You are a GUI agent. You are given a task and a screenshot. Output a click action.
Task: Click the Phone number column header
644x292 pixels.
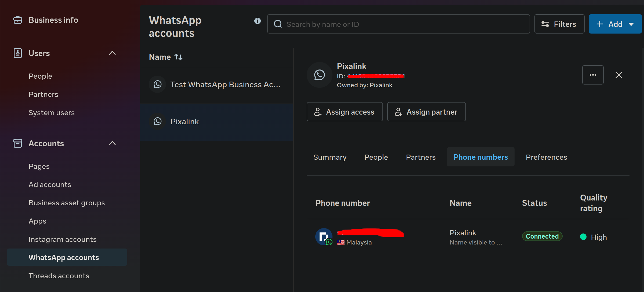pyautogui.click(x=342, y=203)
